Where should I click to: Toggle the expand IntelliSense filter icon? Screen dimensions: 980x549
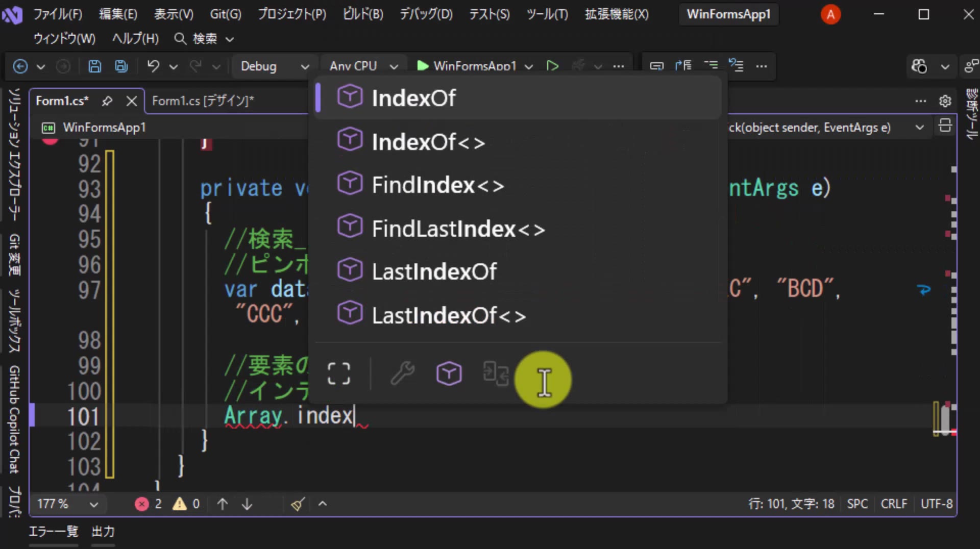[339, 373]
